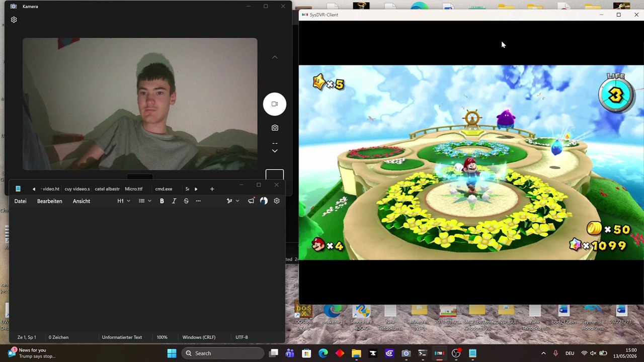The width and height of the screenshot is (644, 362).
Task: Open Minecraft [NSP] desktop folder
Action: (x=419, y=318)
